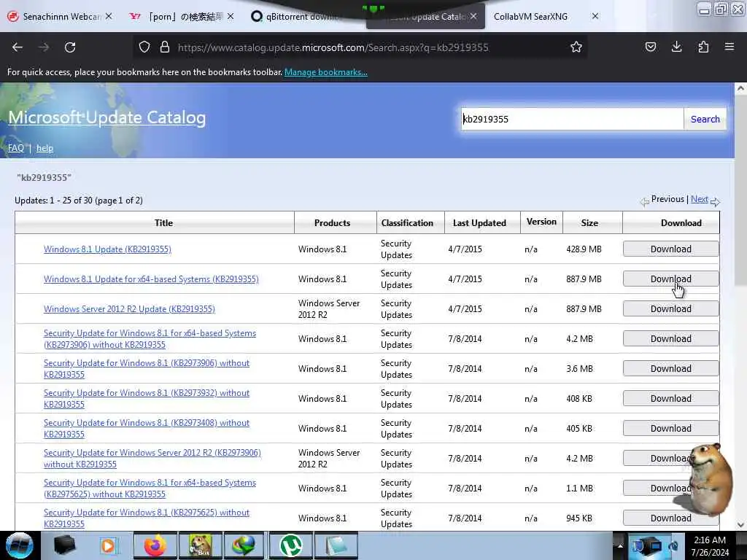The width and height of the screenshot is (747, 560).
Task: Download Windows 8.1 x64 update 887.9 MB
Action: 671,279
